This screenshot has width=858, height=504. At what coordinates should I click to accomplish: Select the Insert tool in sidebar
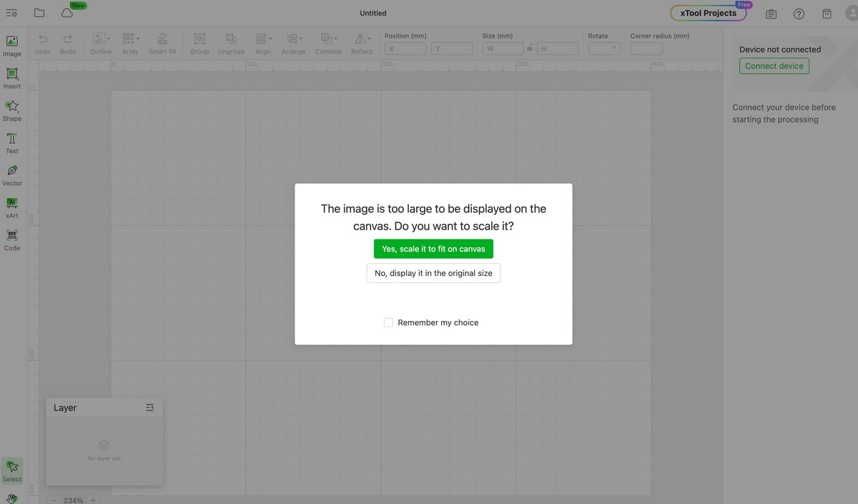(x=12, y=78)
